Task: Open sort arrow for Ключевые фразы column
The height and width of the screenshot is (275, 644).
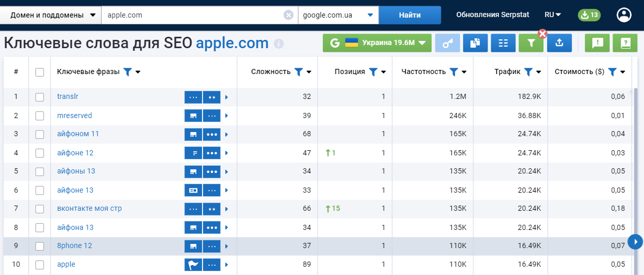Action: [138, 72]
